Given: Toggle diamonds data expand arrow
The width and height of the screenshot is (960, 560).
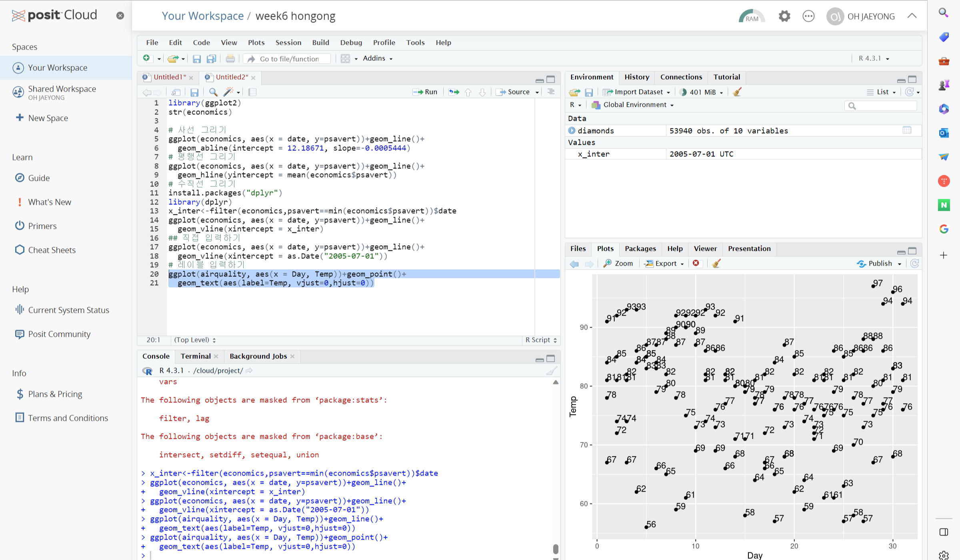Looking at the screenshot, I should coord(572,130).
